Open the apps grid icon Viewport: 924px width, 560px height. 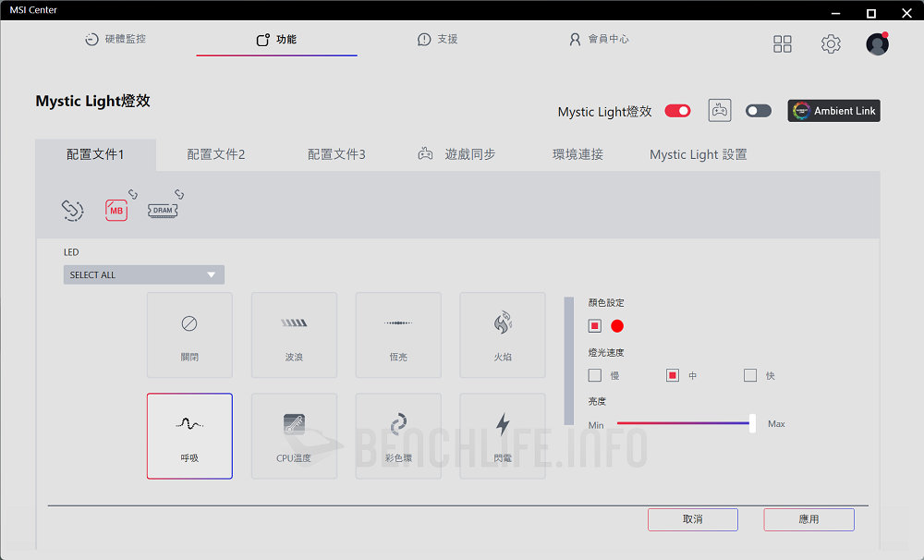point(782,43)
